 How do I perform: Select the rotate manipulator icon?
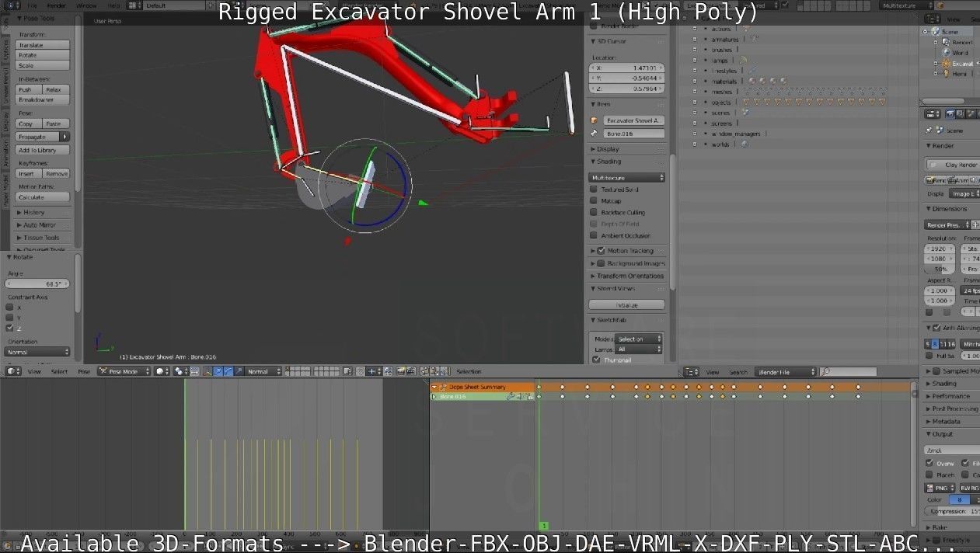click(x=228, y=371)
